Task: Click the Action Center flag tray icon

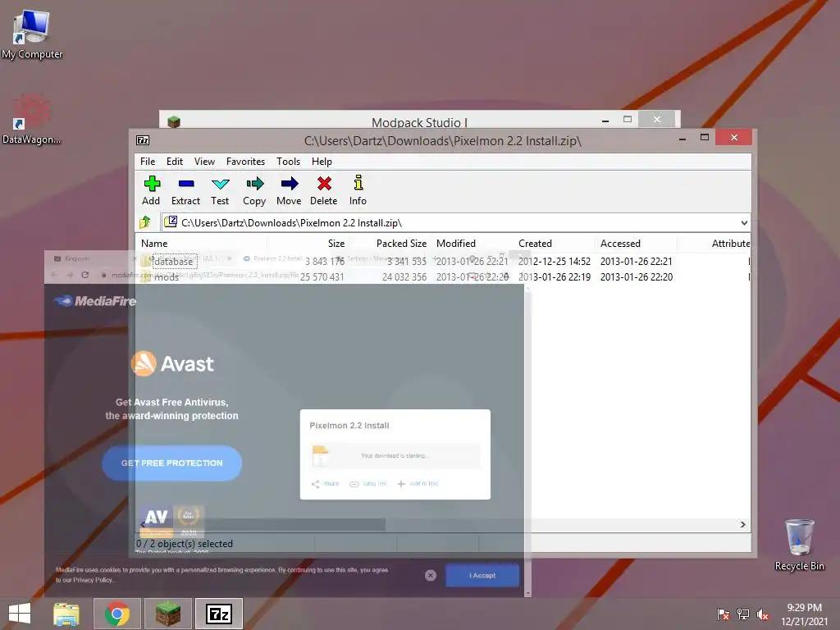Action: pos(723,614)
